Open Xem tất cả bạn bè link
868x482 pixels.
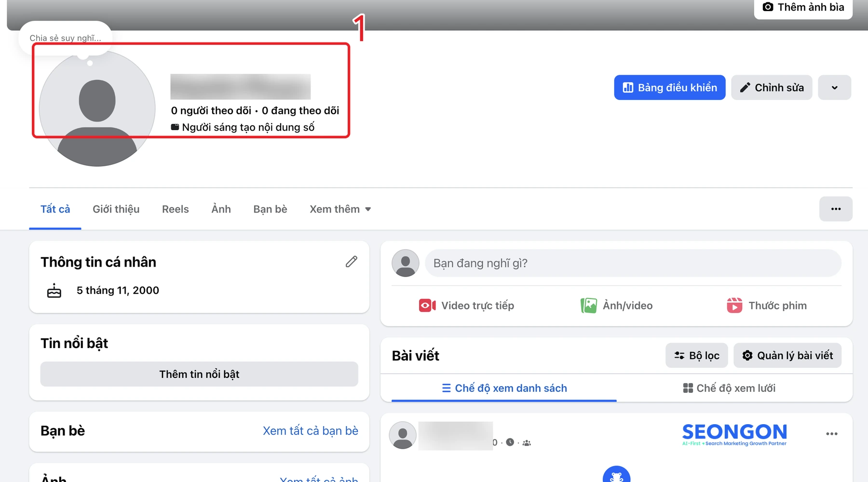coord(311,431)
